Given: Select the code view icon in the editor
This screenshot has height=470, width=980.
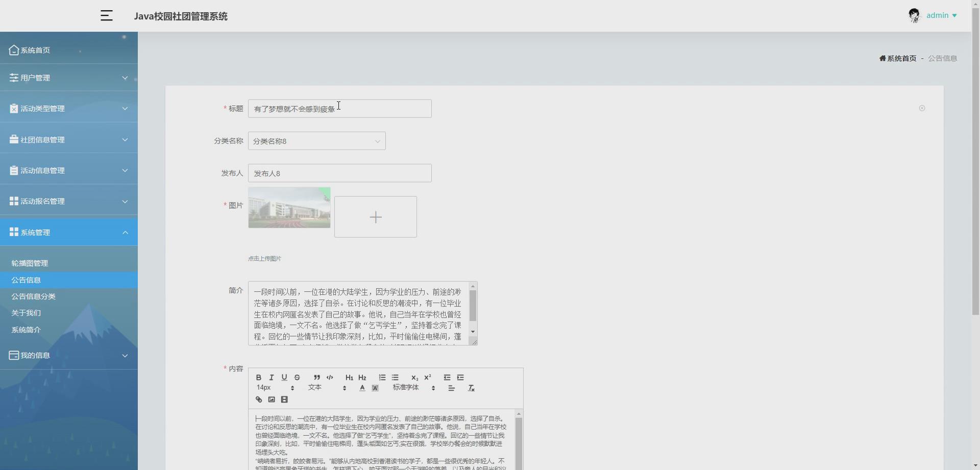Looking at the screenshot, I should (330, 378).
